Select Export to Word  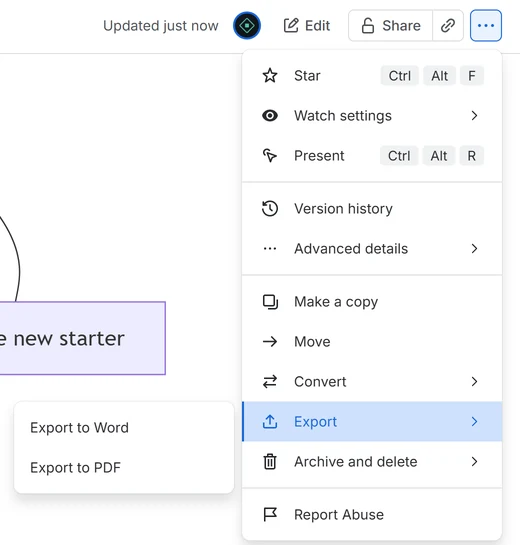tap(124, 428)
